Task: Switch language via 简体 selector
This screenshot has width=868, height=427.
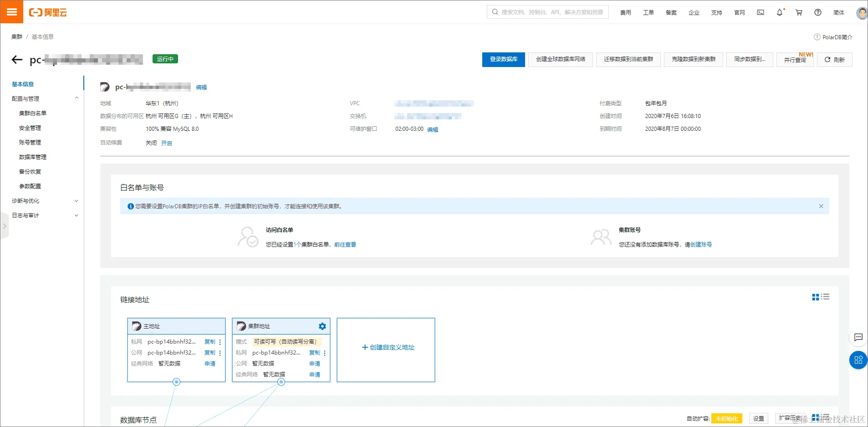Action: pyautogui.click(x=839, y=13)
